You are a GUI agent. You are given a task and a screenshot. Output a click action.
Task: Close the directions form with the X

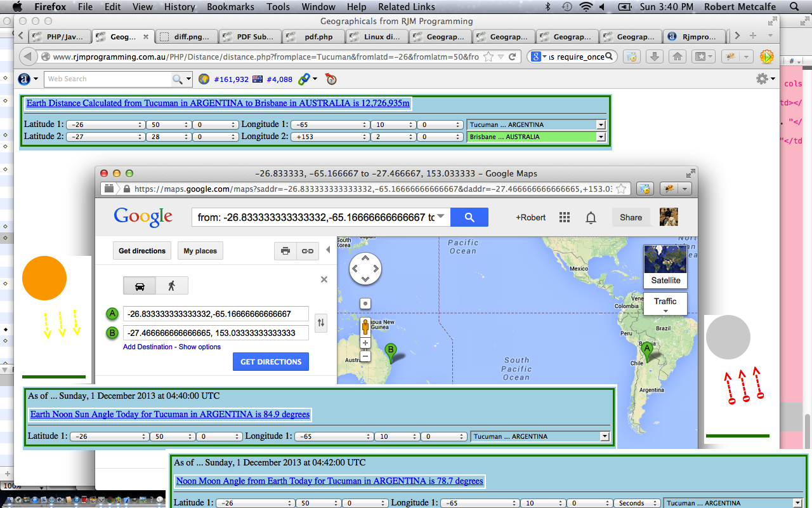coord(324,279)
